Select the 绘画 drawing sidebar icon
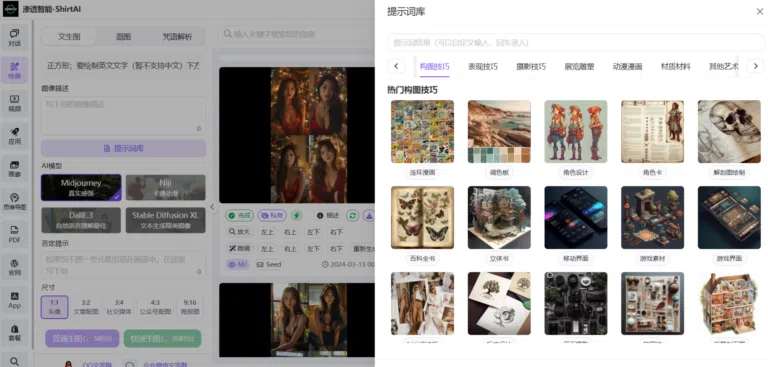 15,70
